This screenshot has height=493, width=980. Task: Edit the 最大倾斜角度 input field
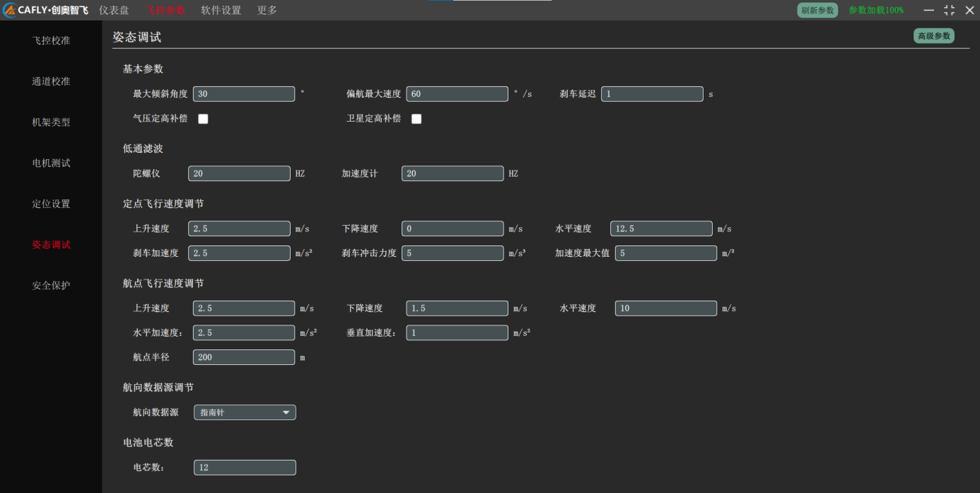point(244,94)
